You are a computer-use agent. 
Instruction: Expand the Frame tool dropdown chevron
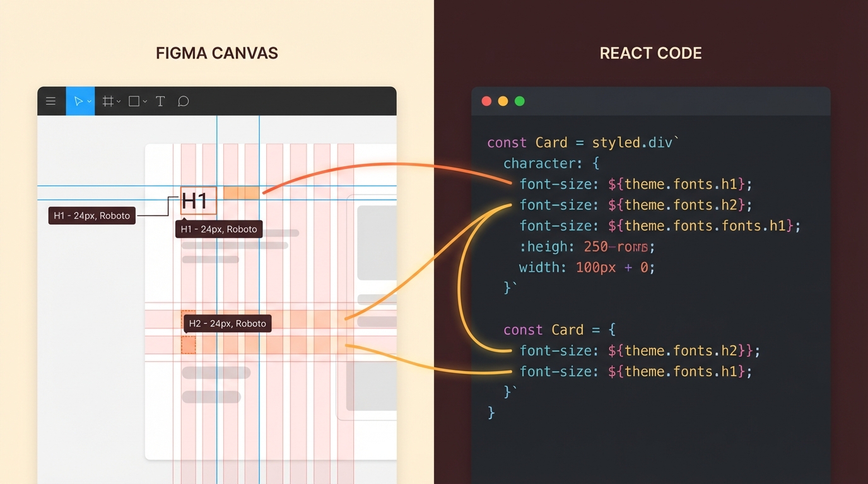pyautogui.click(x=119, y=102)
